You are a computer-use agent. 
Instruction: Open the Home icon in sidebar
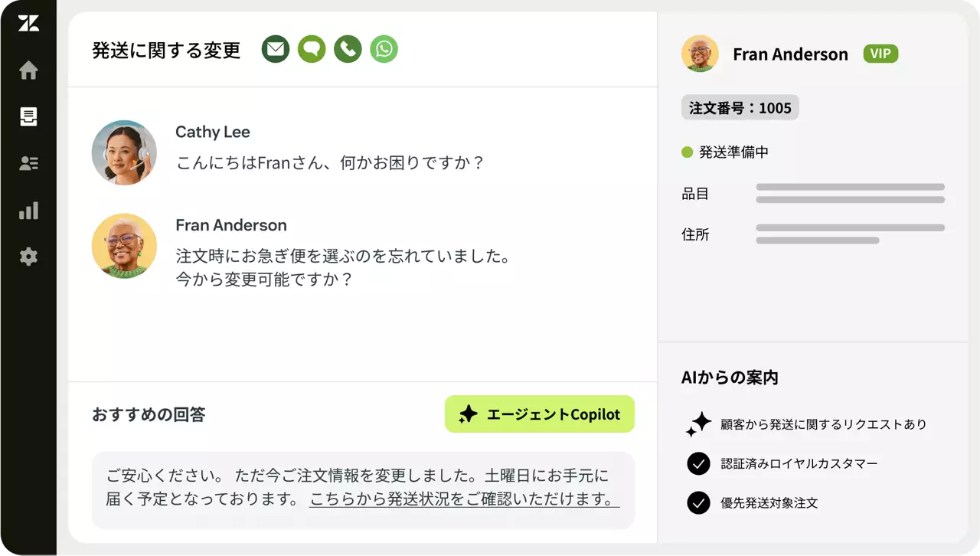pos(28,70)
